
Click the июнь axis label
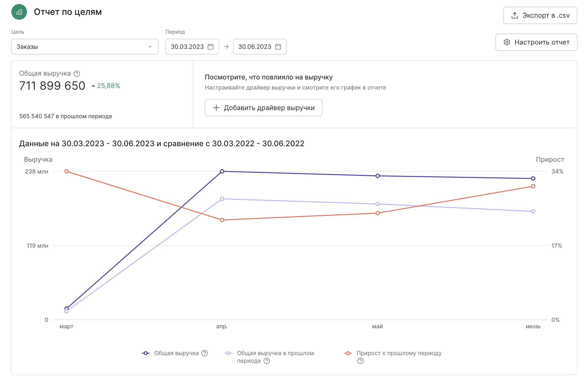point(533,326)
